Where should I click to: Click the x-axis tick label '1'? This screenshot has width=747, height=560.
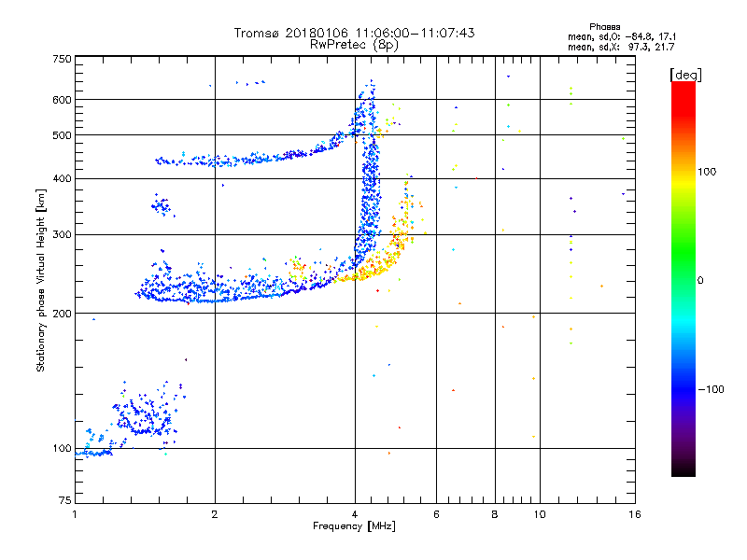pyautogui.click(x=75, y=514)
